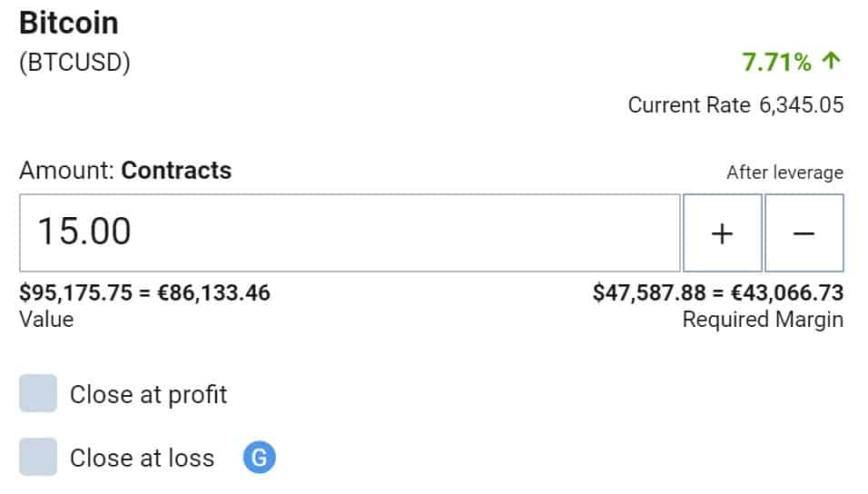
Task: Enable the Close at profit checkbox
Action: click(38, 393)
